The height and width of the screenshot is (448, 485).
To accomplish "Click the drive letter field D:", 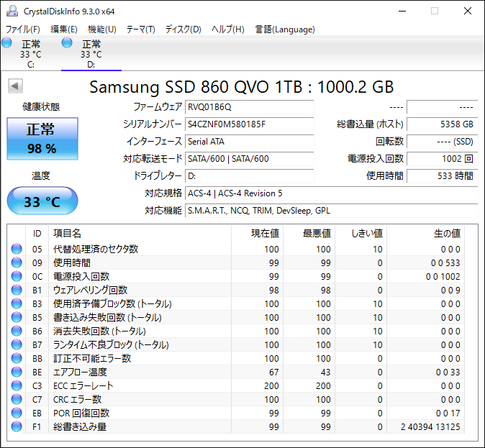I will (249, 176).
